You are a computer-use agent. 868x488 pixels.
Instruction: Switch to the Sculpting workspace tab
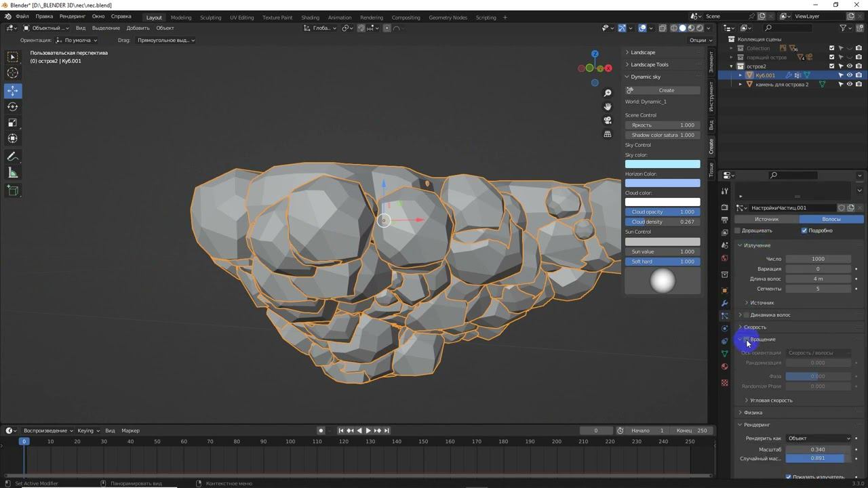210,18
